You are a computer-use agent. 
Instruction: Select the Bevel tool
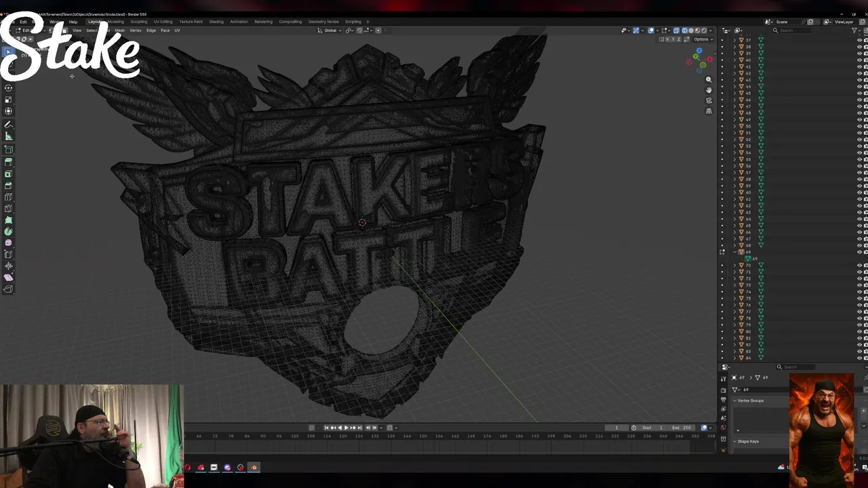coord(8,185)
